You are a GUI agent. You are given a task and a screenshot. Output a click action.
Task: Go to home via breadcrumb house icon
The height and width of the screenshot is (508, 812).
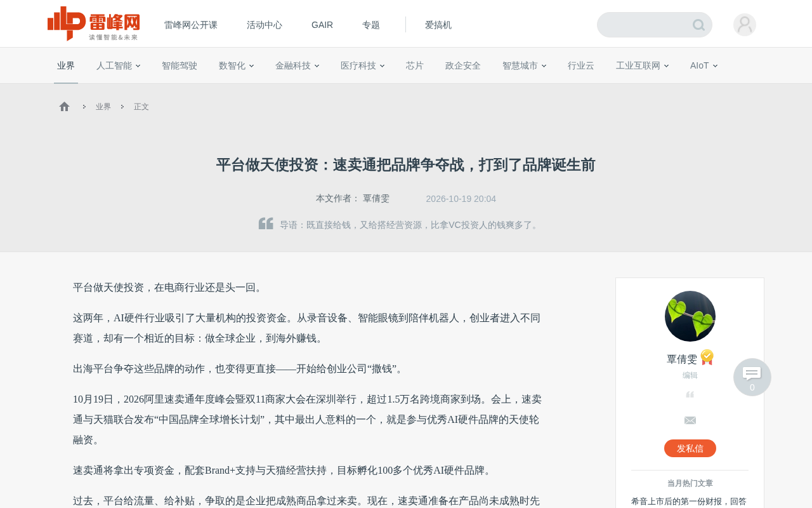tap(64, 107)
